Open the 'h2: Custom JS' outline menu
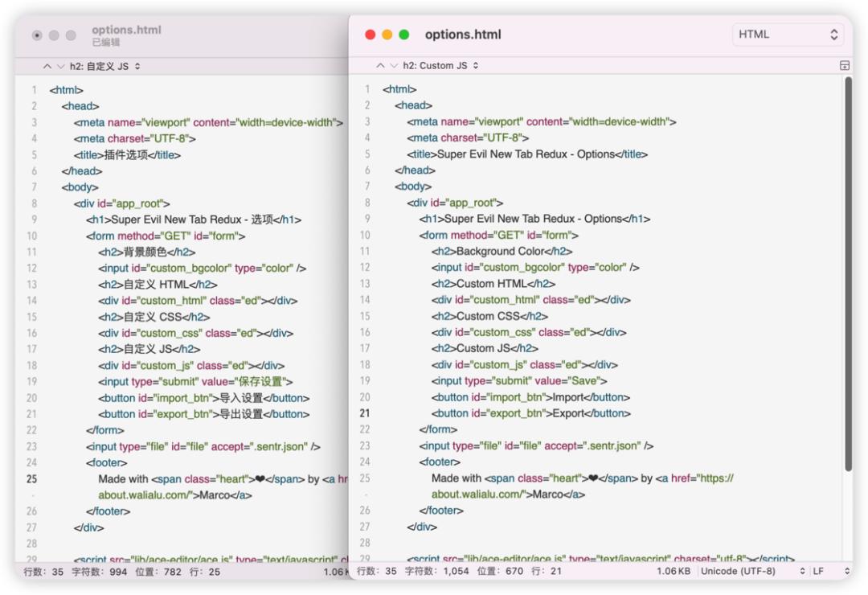This screenshot has width=868, height=595. tap(440, 66)
